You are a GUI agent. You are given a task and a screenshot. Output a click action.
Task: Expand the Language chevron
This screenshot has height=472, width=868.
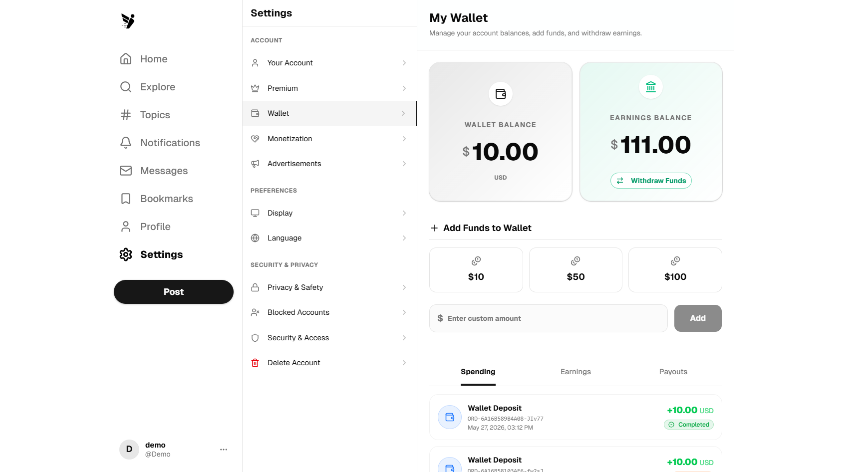(404, 238)
